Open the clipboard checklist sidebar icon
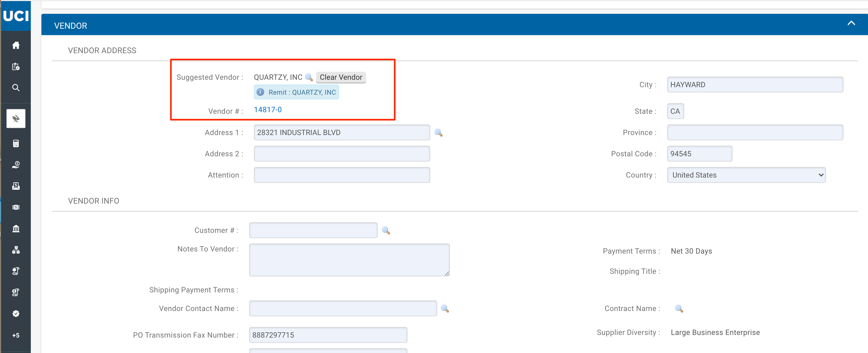The width and height of the screenshot is (868, 353). 16,66
